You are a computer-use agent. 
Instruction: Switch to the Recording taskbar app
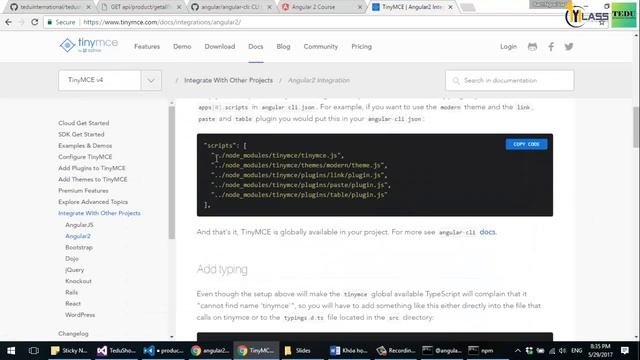396,351
